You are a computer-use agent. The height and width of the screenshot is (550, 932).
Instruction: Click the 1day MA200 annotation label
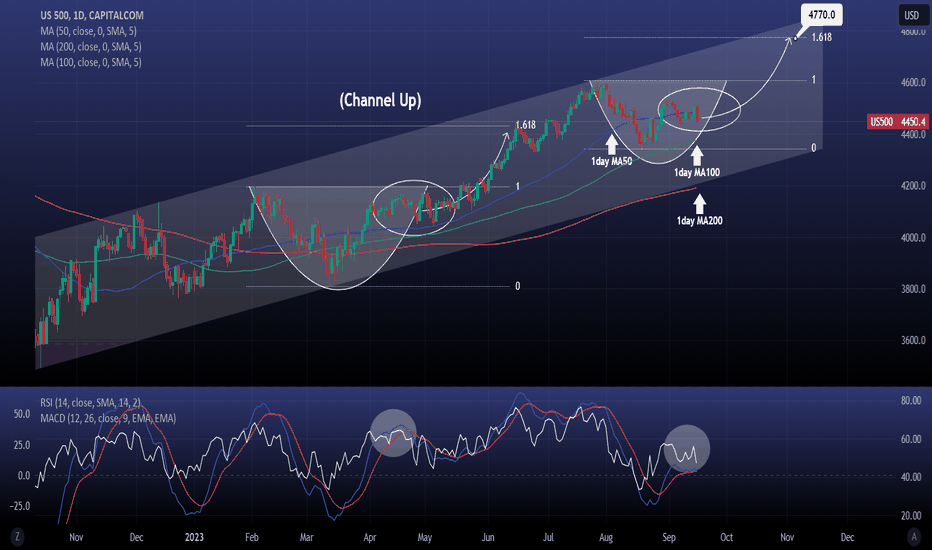point(700,221)
